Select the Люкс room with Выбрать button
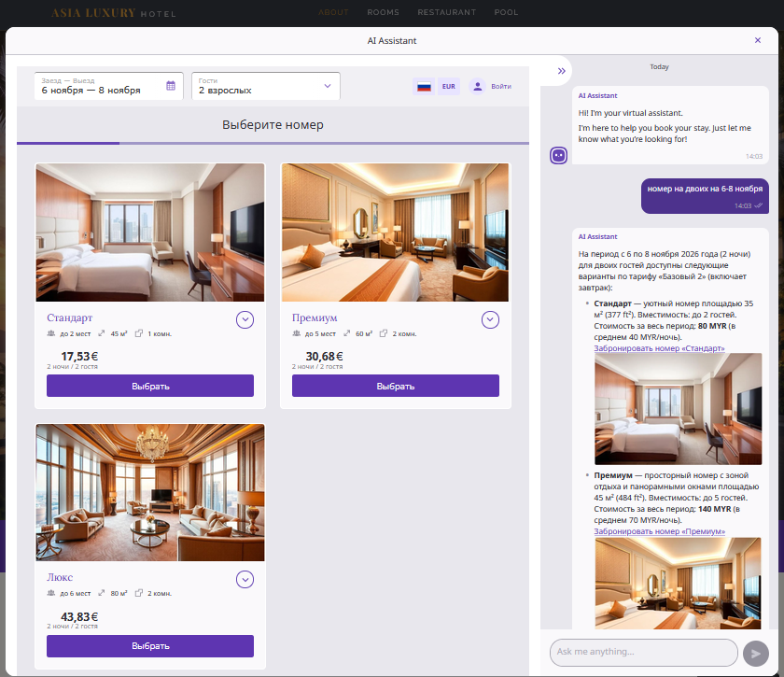The image size is (784, 677). (x=150, y=646)
